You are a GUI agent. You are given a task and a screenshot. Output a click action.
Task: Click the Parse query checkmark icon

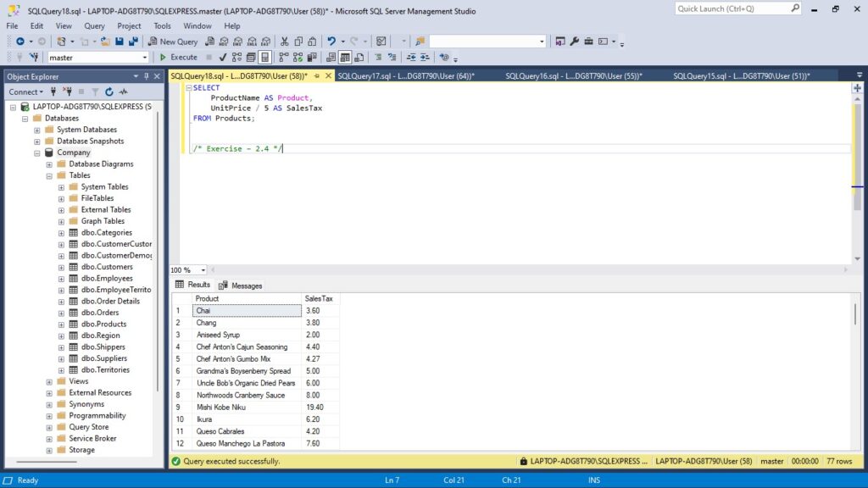click(223, 58)
